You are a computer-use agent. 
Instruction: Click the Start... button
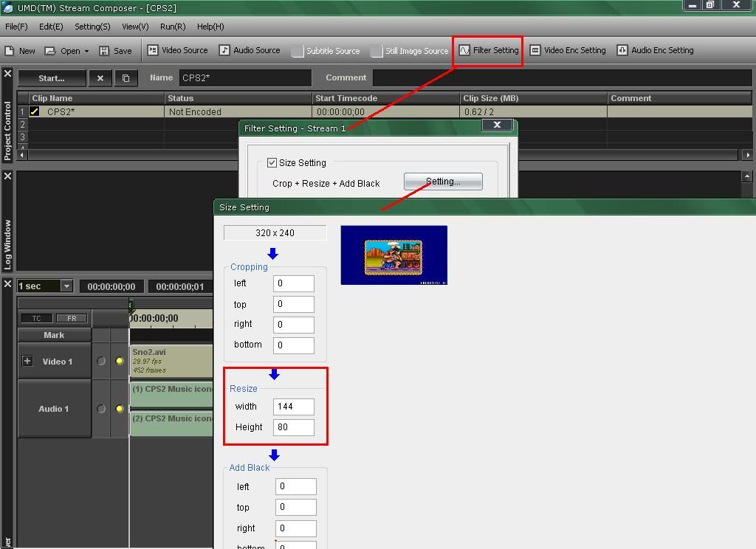tap(52, 78)
